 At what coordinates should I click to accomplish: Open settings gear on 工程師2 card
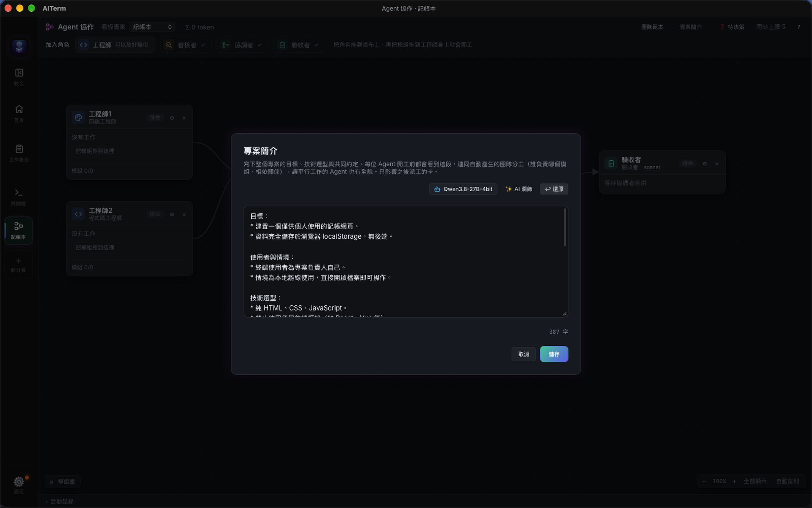pyautogui.click(x=172, y=214)
